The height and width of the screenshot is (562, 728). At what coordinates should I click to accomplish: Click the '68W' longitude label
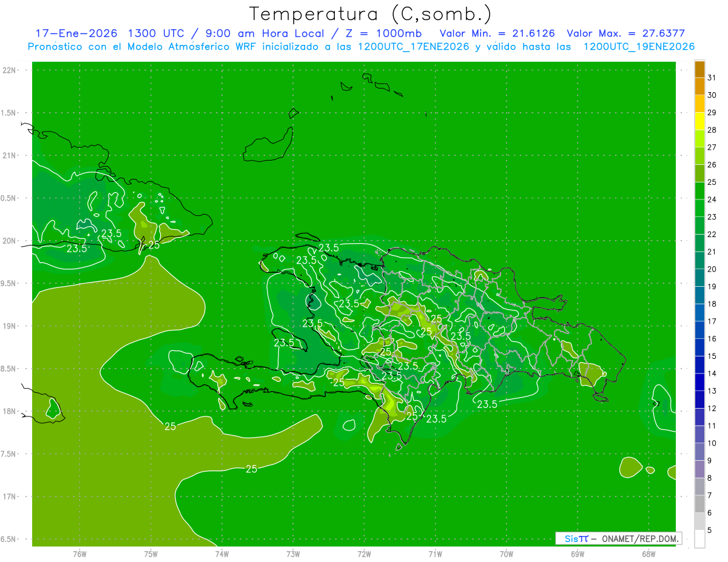649,554
